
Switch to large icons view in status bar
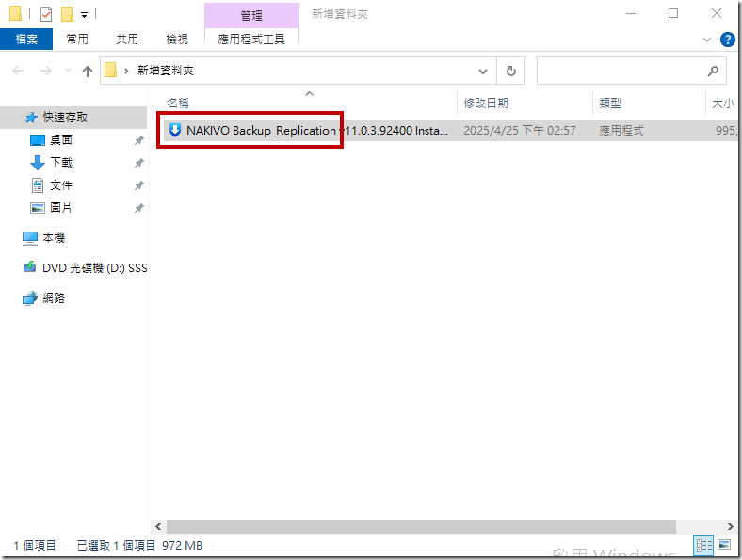click(724, 545)
